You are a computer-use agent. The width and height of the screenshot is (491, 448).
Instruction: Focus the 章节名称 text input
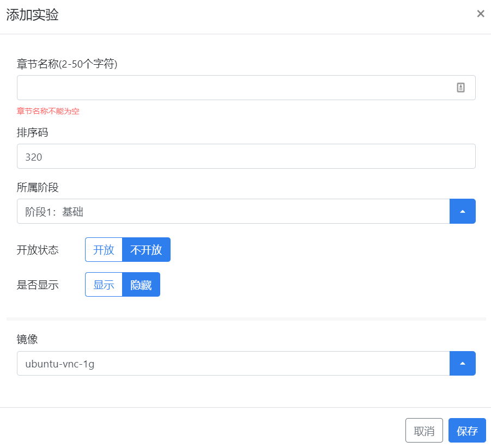(234, 88)
